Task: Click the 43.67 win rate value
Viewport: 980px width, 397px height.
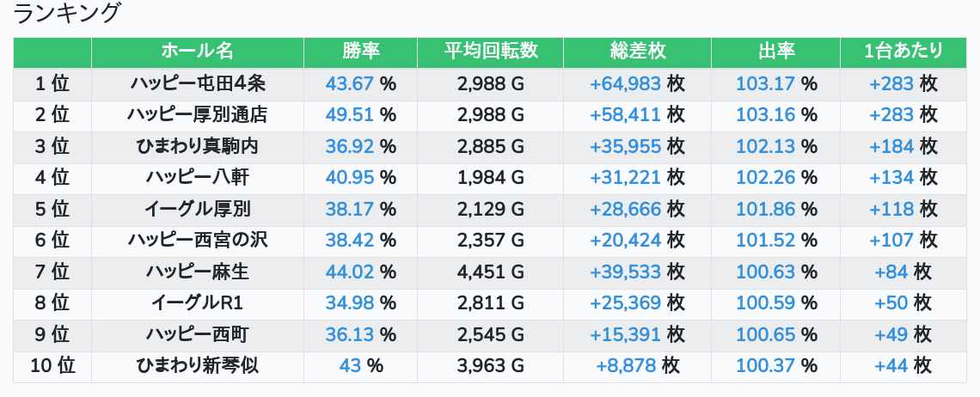Action: tap(350, 83)
